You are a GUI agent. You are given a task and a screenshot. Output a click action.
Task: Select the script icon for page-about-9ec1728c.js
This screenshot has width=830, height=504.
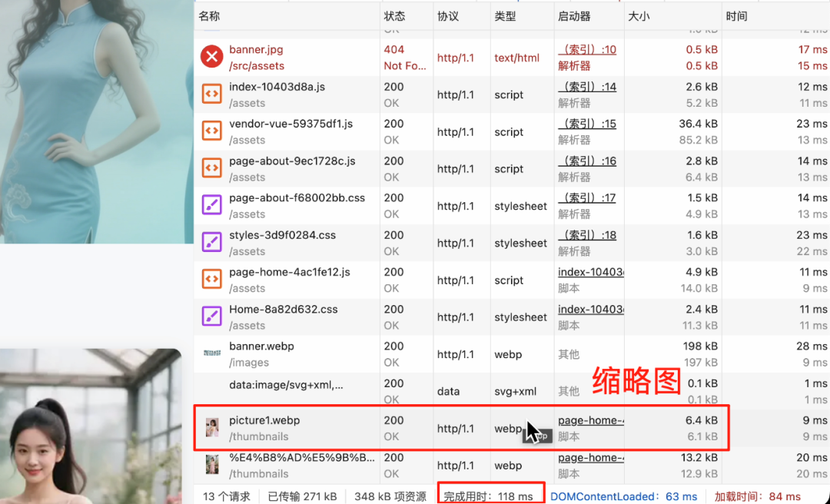point(211,167)
